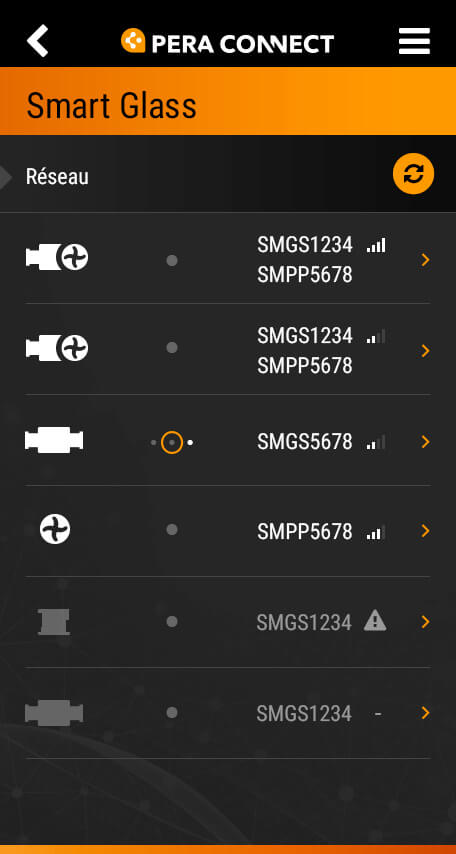Click the grayed-out spool device icon
Viewport: 456px width, 854px height.
[x=54, y=622]
